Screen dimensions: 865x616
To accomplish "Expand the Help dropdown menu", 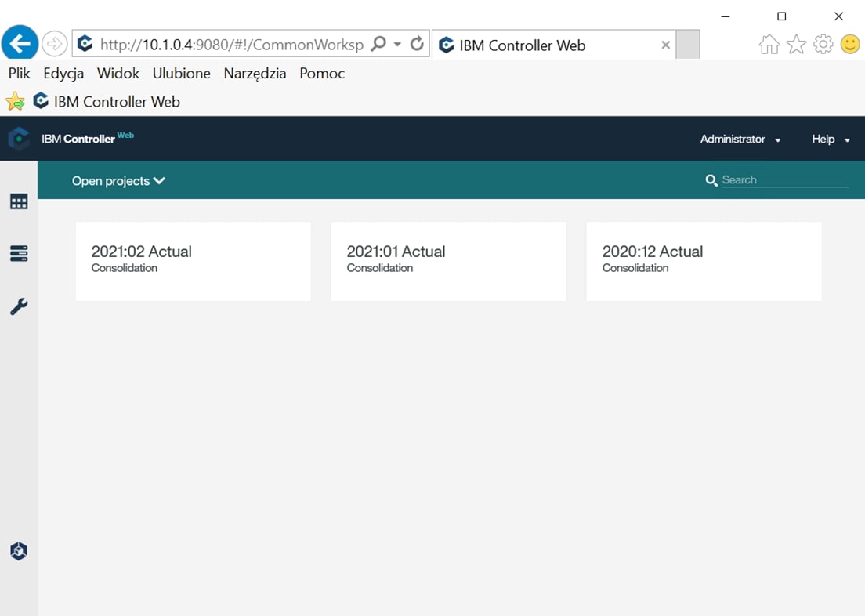I will coord(831,140).
